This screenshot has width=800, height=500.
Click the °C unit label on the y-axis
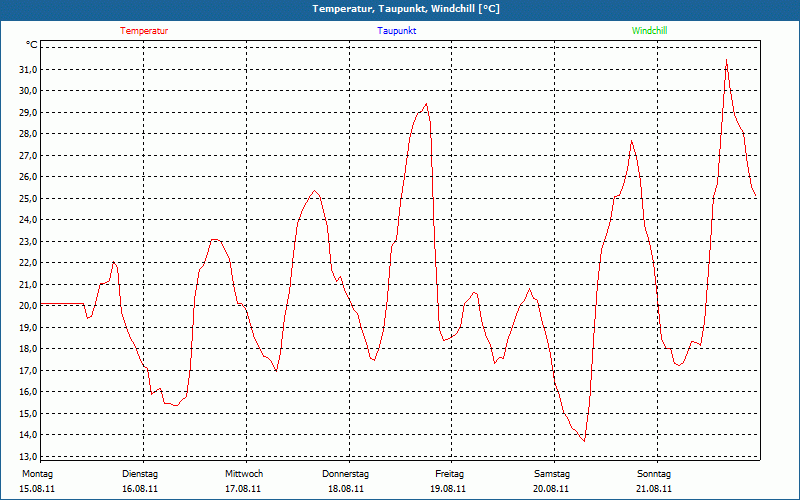pyautogui.click(x=32, y=45)
